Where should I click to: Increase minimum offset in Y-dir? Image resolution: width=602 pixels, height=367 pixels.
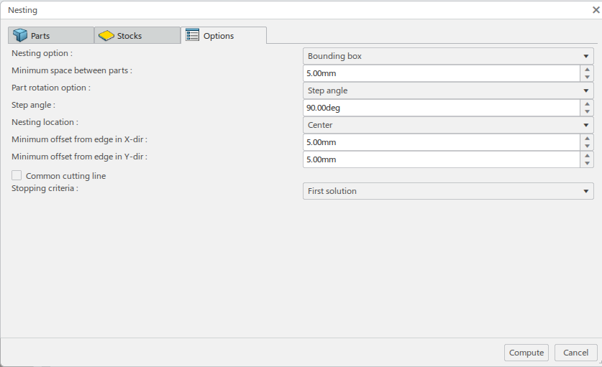click(x=587, y=155)
